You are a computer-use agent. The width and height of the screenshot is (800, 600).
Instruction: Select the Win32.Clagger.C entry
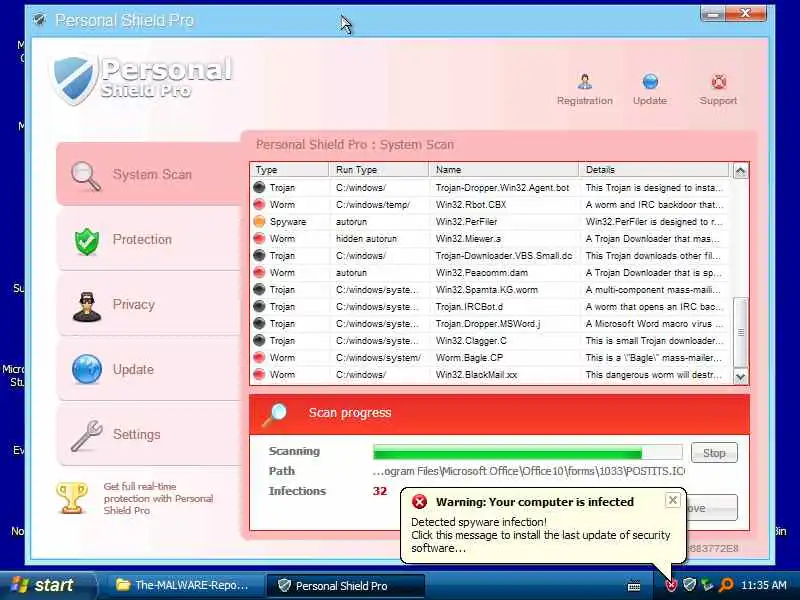490,341
